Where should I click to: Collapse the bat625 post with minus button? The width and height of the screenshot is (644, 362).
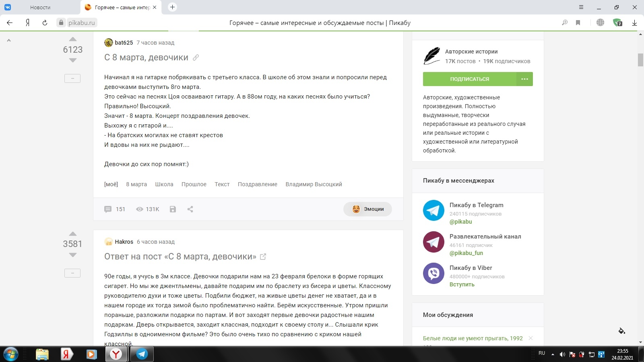(x=72, y=78)
